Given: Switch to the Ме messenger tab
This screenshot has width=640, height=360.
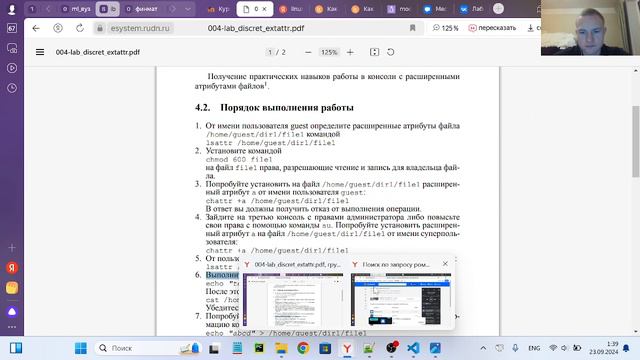Looking at the screenshot, I should point(435,9).
